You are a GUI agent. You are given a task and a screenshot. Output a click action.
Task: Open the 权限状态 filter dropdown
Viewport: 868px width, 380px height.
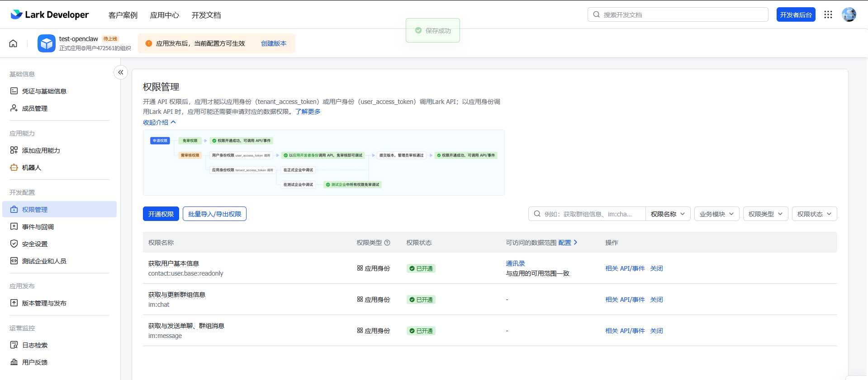(x=814, y=214)
